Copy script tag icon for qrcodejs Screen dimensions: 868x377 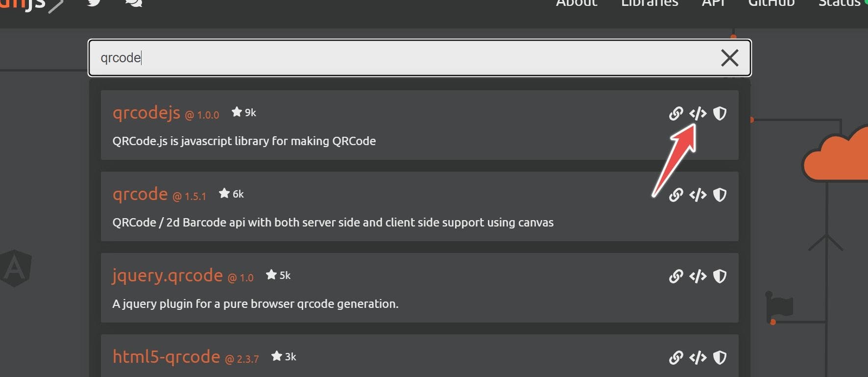click(698, 114)
